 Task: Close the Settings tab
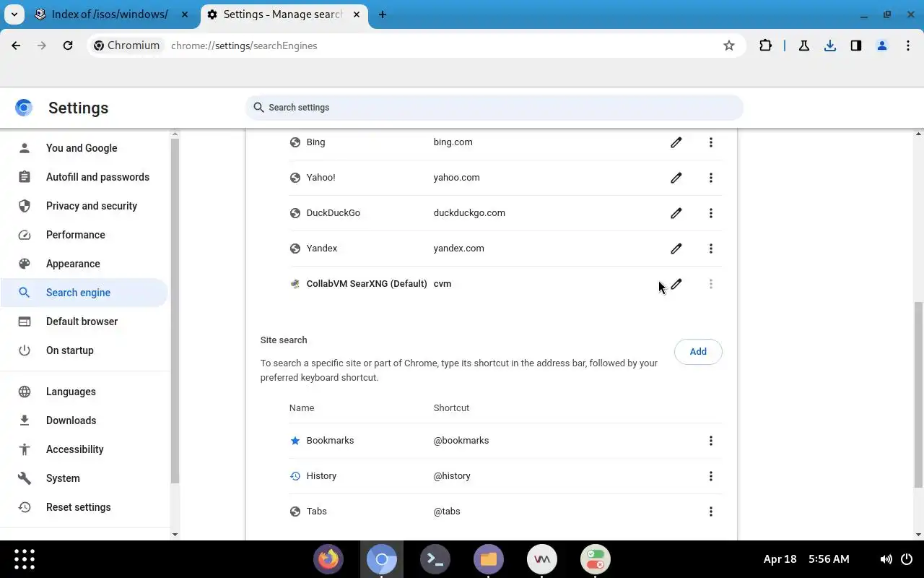357,14
